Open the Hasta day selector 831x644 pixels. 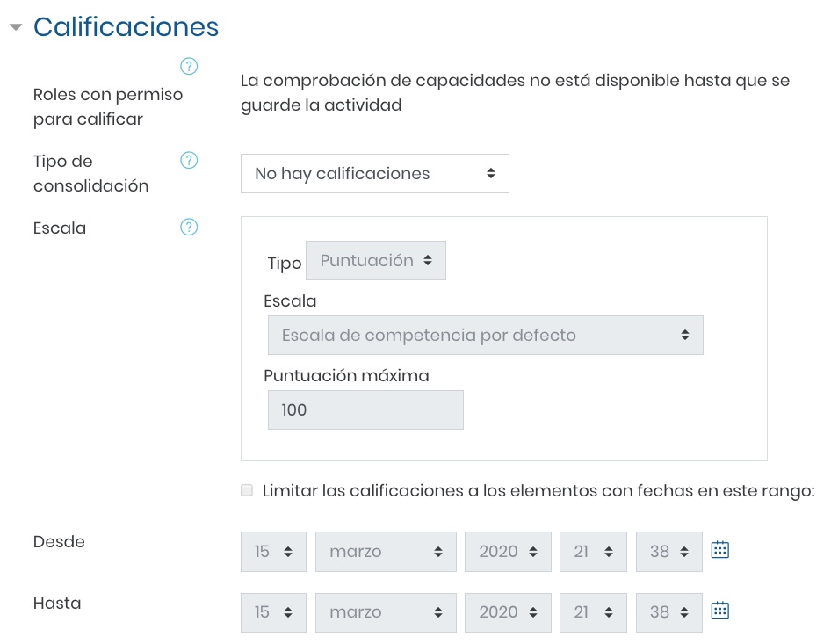(273, 612)
